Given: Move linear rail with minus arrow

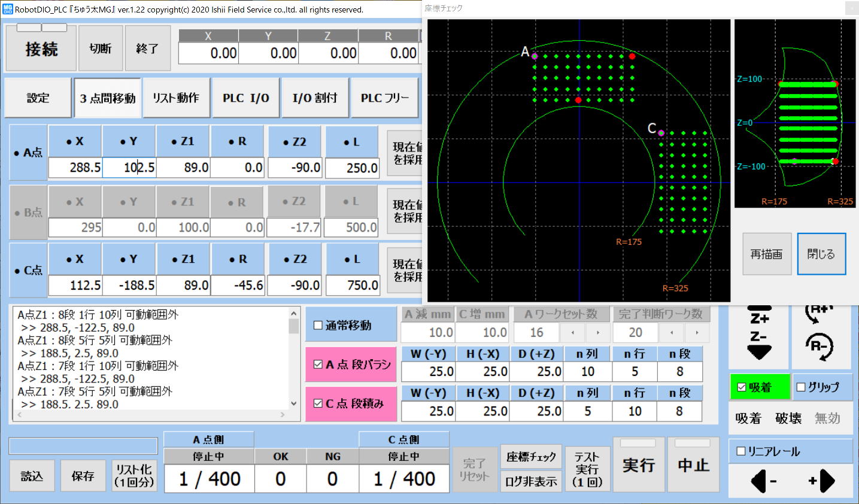Looking at the screenshot, I should point(763,480).
